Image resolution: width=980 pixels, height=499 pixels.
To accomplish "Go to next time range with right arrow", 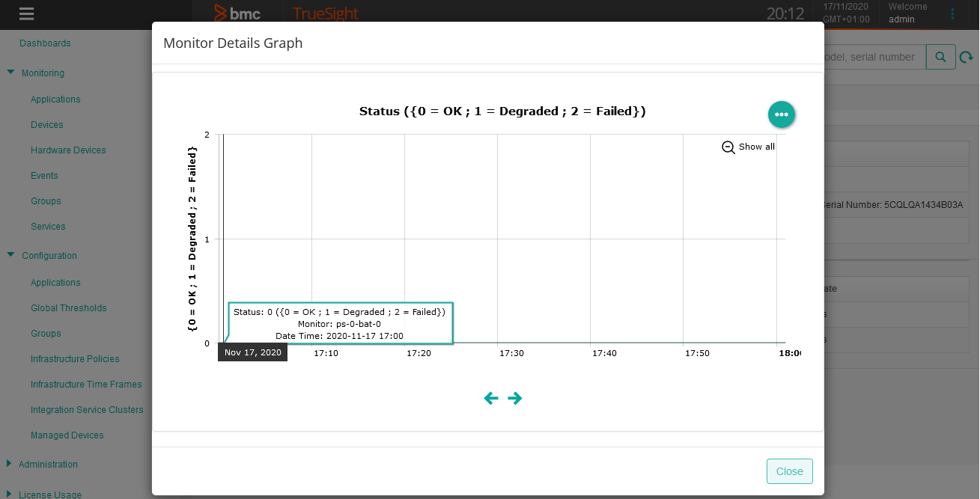I will click(515, 398).
